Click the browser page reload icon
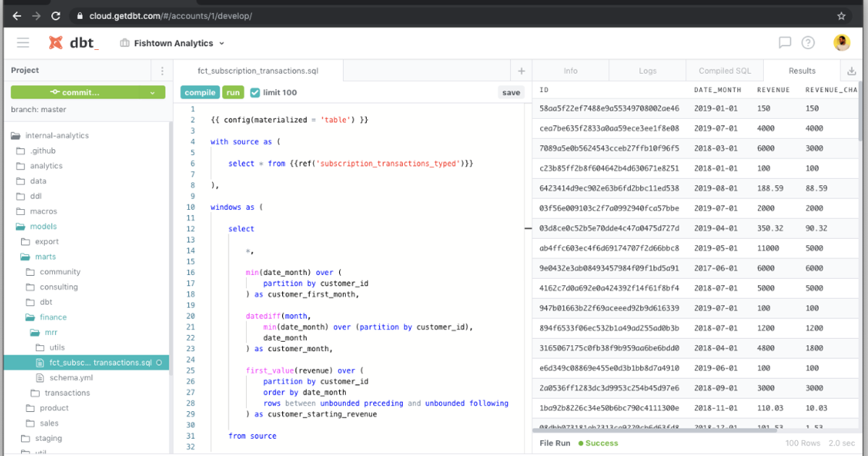Viewport: 868px width, 456px height. point(56,14)
